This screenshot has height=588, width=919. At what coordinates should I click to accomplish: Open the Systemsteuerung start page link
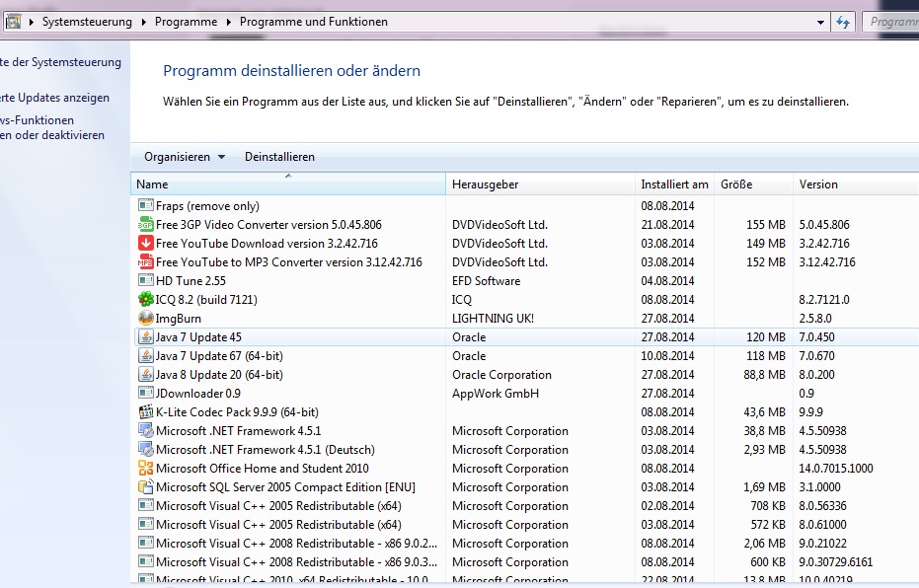60,62
